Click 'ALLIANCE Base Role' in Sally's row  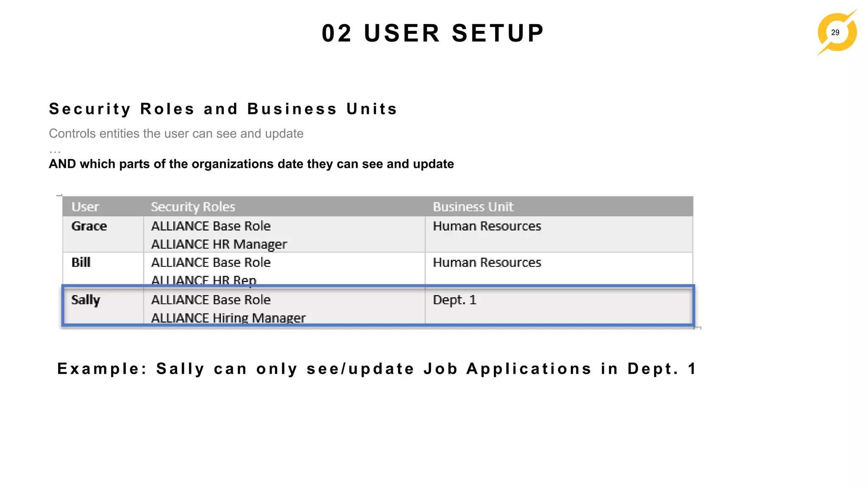pyautogui.click(x=211, y=300)
